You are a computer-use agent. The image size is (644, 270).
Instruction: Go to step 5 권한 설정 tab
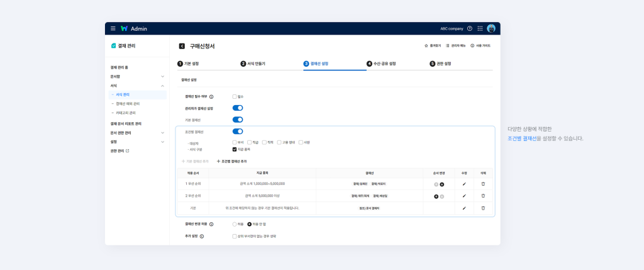(440, 64)
